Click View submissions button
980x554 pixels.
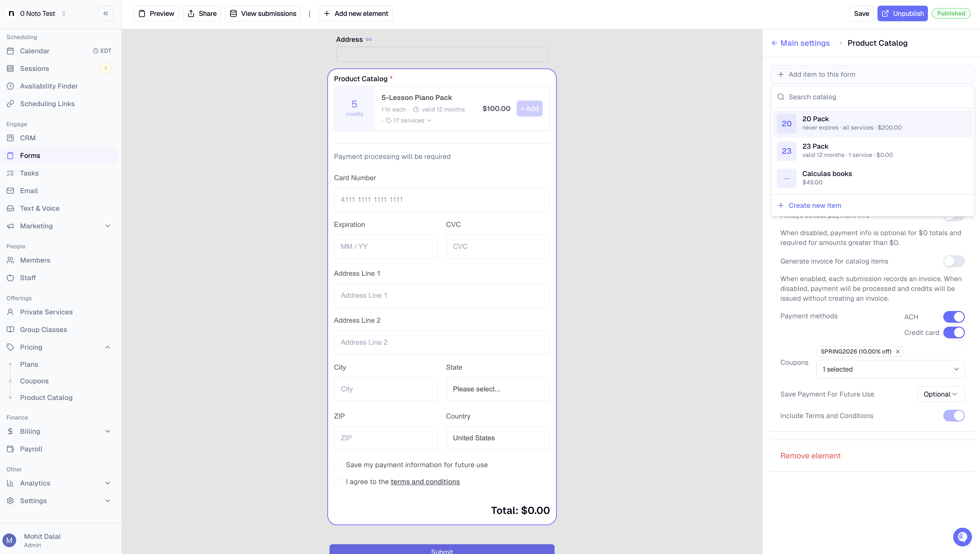(x=263, y=13)
